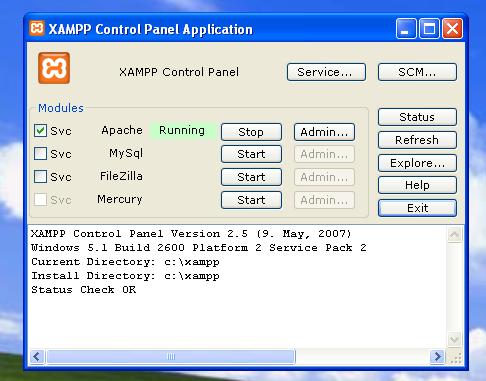Open SCM... services manager

click(417, 72)
